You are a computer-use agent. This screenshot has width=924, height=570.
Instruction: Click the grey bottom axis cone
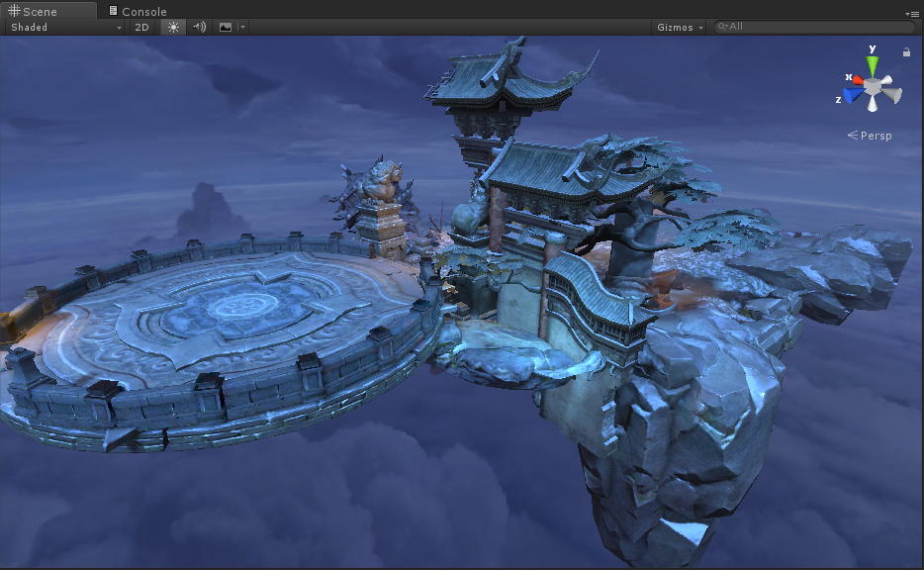873,104
